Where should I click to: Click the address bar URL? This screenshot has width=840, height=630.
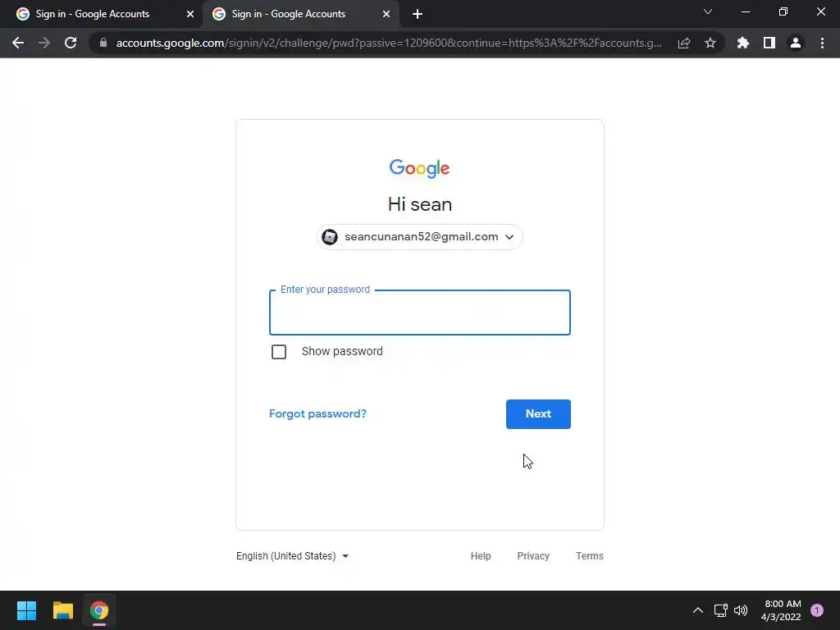click(388, 43)
